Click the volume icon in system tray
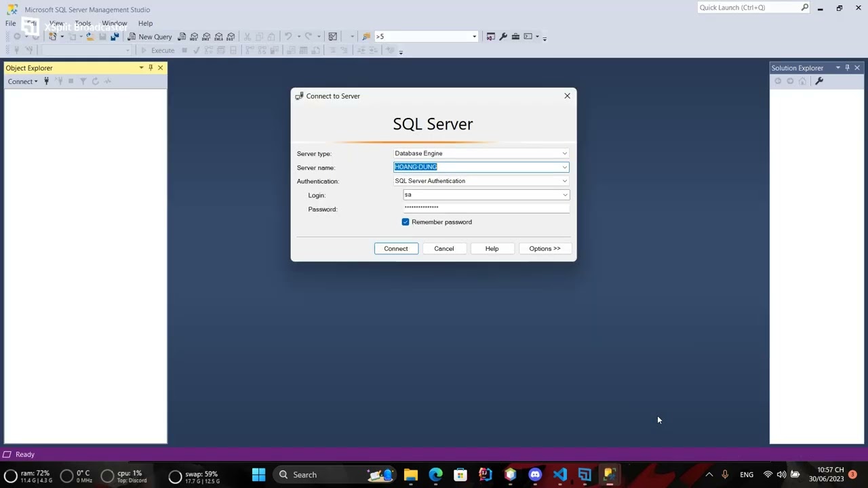This screenshot has width=868, height=488. coord(781,474)
